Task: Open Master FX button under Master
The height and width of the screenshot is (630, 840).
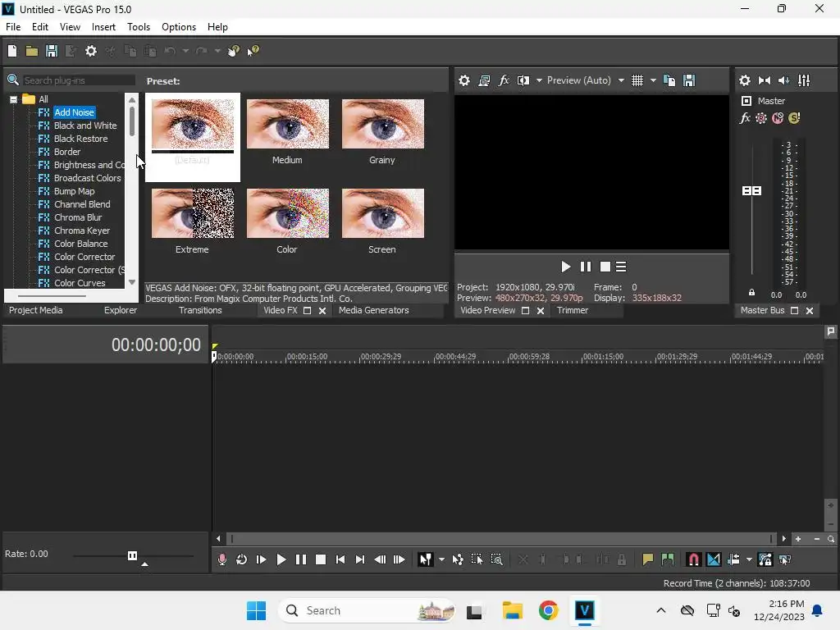Action: coord(745,118)
